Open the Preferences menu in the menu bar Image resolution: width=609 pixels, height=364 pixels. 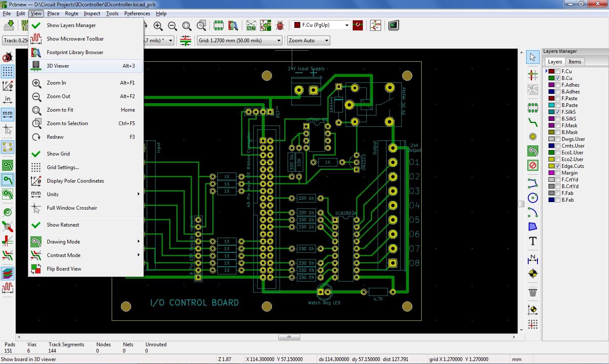point(137,14)
